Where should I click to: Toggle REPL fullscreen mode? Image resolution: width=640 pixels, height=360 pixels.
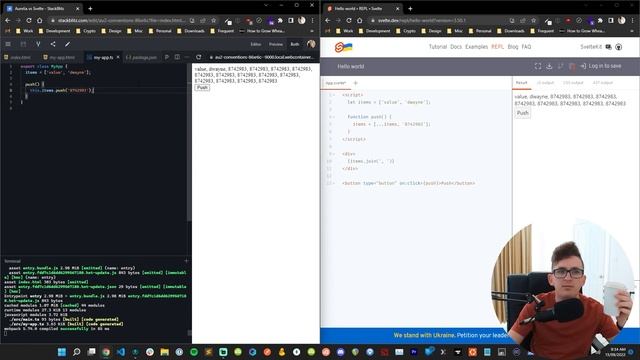pos(538,66)
